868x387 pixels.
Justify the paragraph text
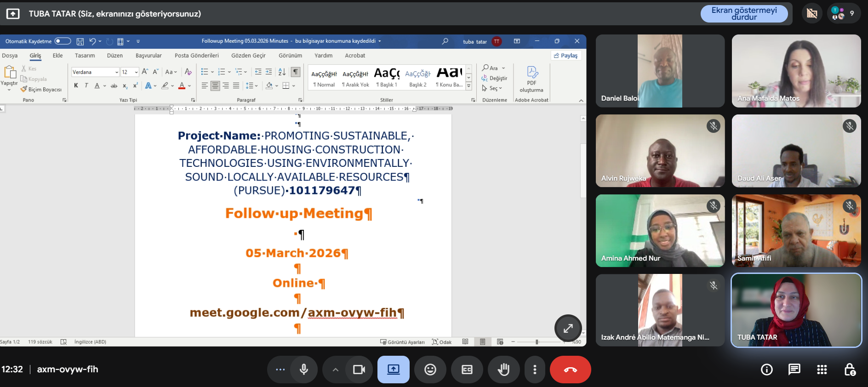(x=236, y=85)
